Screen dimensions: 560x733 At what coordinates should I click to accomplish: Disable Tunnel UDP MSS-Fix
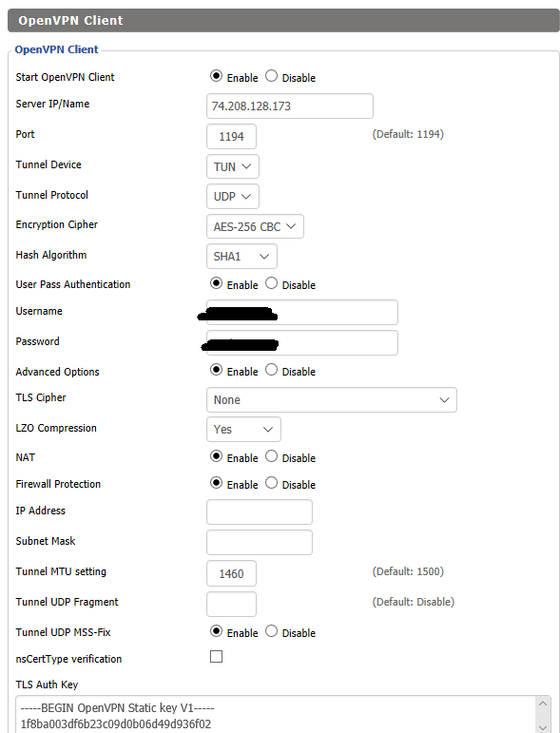coord(271,630)
